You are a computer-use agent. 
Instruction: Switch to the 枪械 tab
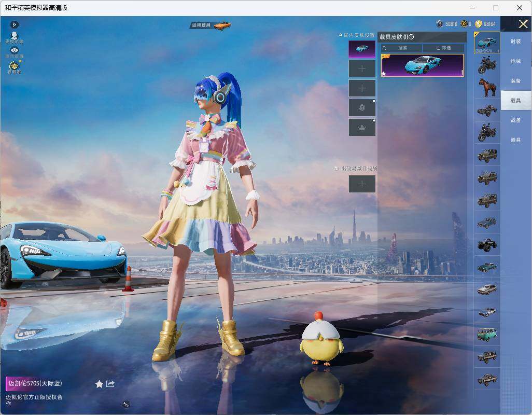click(x=516, y=61)
